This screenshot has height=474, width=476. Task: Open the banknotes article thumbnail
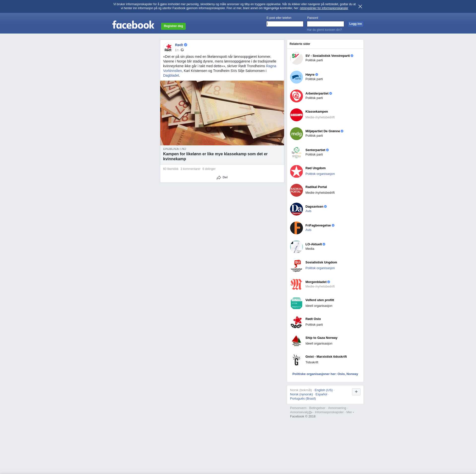[x=222, y=113]
